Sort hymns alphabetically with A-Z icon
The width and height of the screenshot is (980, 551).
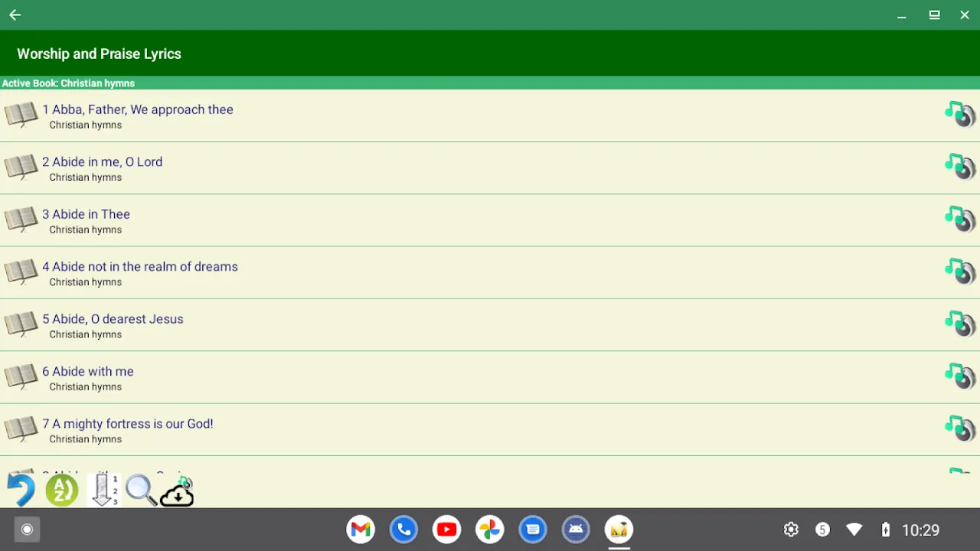click(62, 490)
